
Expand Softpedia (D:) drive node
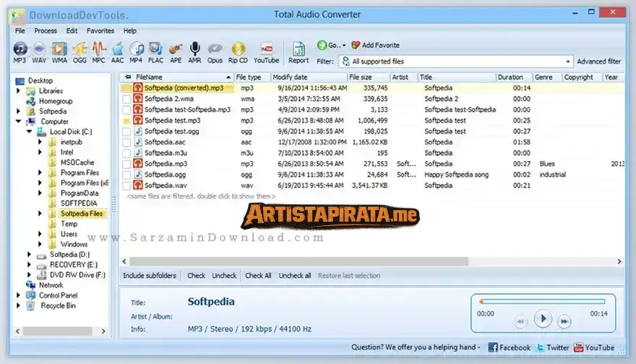coord(29,254)
